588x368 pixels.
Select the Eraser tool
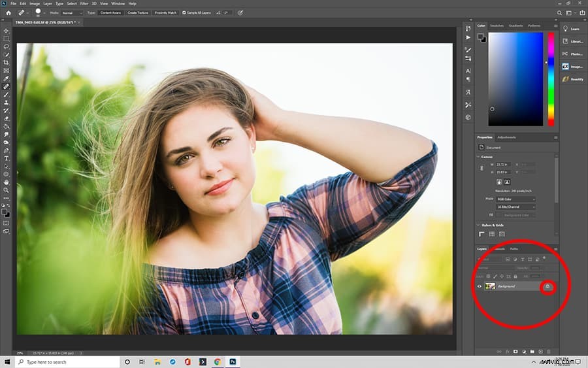pyautogui.click(x=6, y=118)
